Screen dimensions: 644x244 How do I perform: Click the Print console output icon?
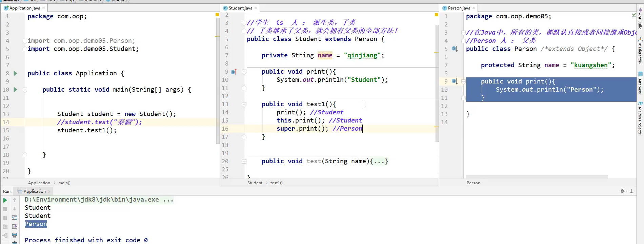[15, 235]
